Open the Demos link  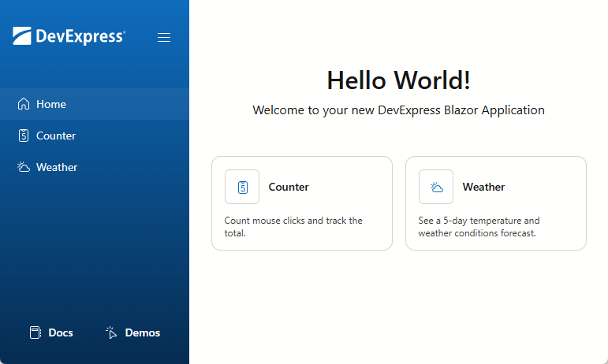coord(132,332)
